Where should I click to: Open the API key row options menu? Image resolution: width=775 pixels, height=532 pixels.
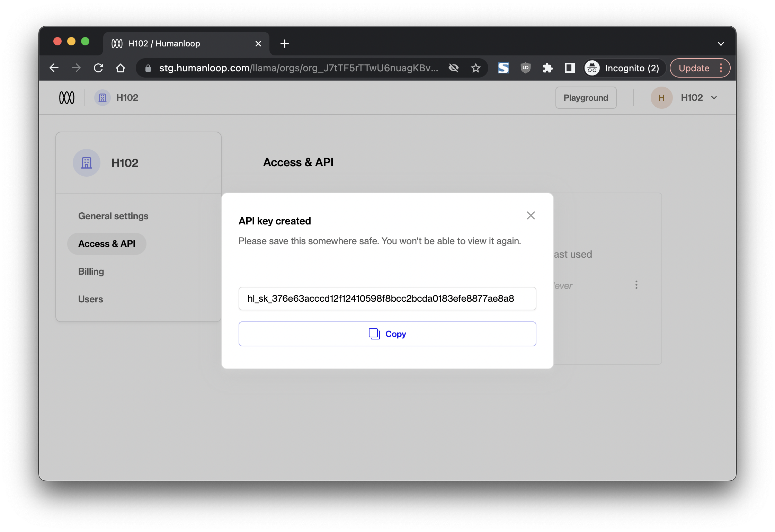tap(636, 285)
